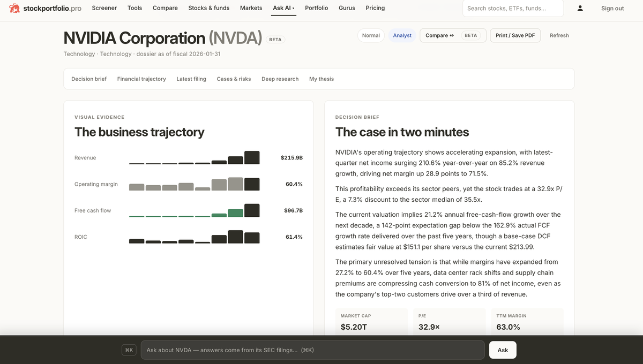Open the user account profile icon
Screen dimensions: 643x364
pos(580,8)
